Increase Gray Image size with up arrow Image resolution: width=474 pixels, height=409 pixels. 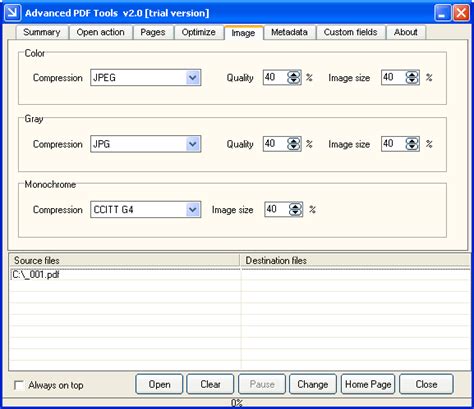412,141
